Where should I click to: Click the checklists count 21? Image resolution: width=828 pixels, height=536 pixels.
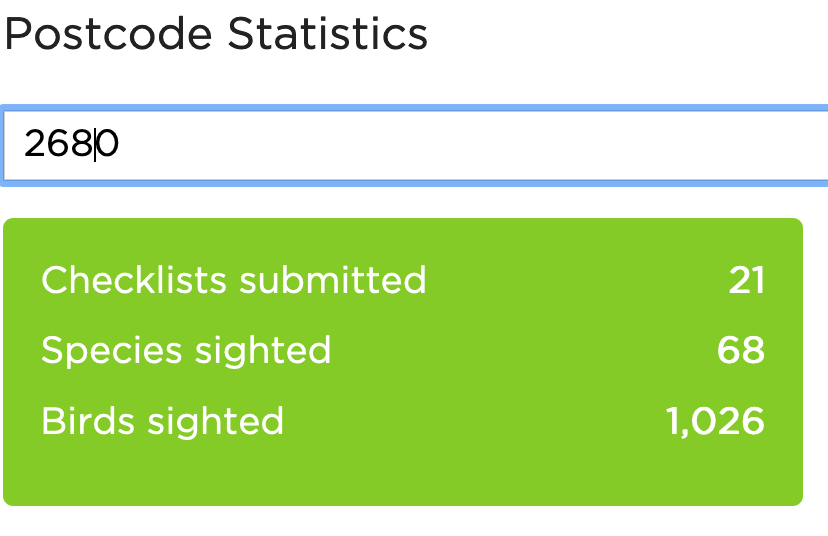[x=746, y=281]
